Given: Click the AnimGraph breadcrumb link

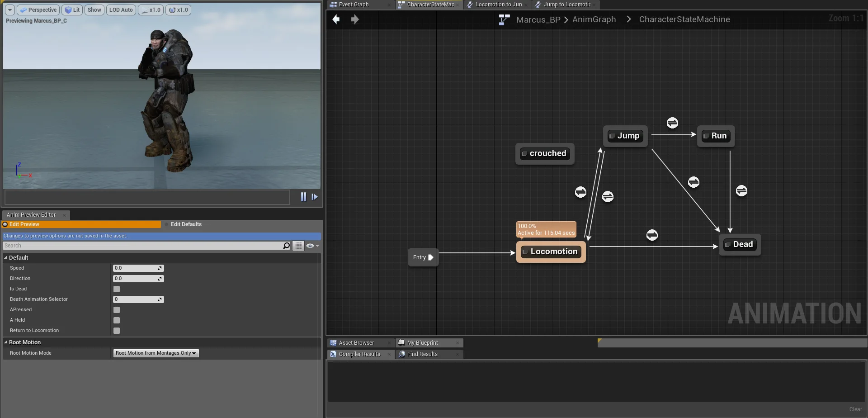Looking at the screenshot, I should (594, 19).
